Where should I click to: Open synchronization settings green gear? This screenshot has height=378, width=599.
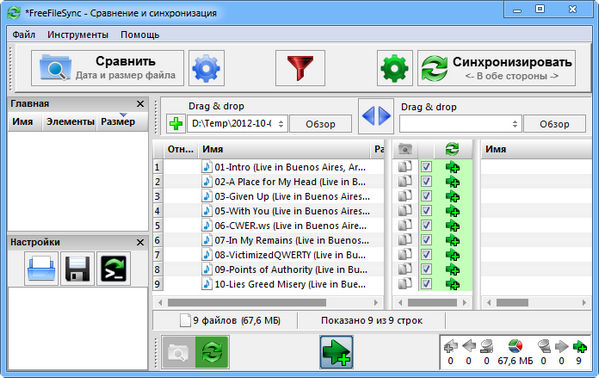(x=395, y=68)
